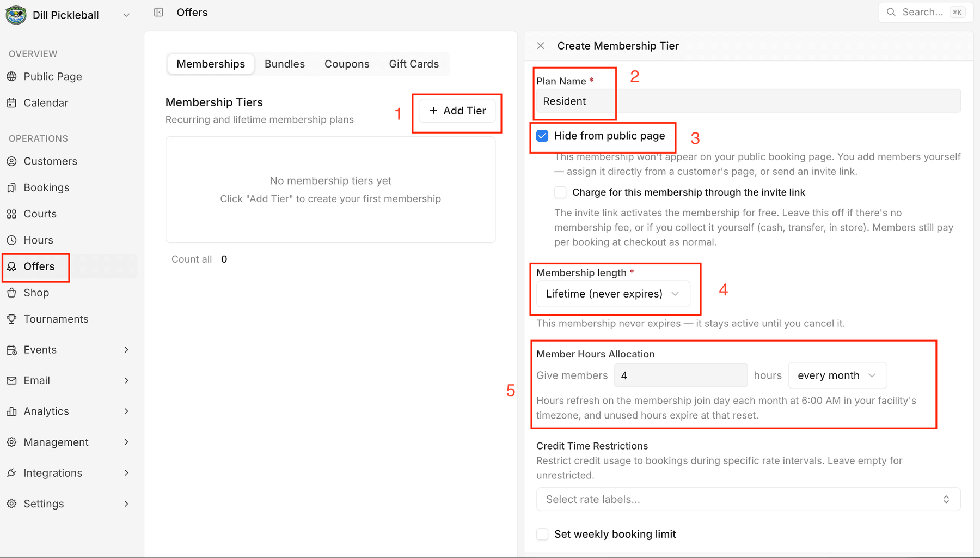Go to Customers in sidebar

[50, 161]
